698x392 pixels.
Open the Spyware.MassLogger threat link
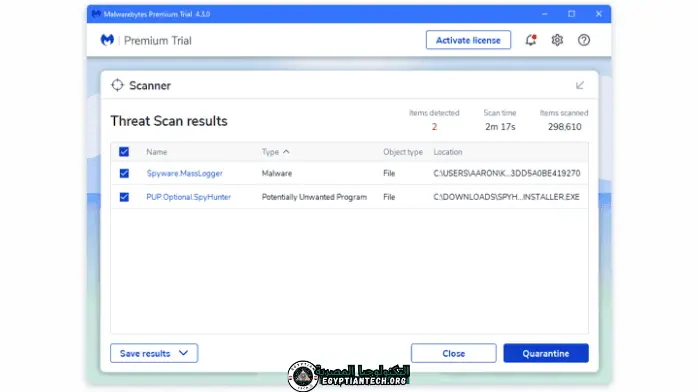tap(184, 174)
